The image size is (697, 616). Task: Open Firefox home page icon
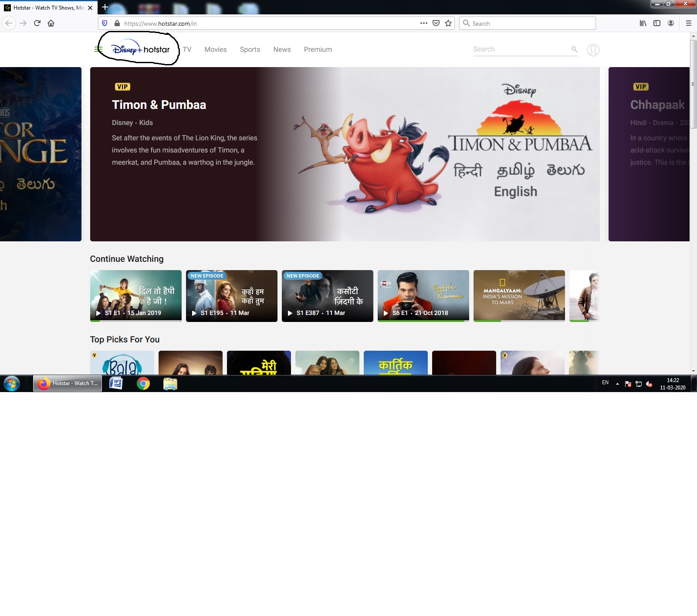pyautogui.click(x=51, y=23)
